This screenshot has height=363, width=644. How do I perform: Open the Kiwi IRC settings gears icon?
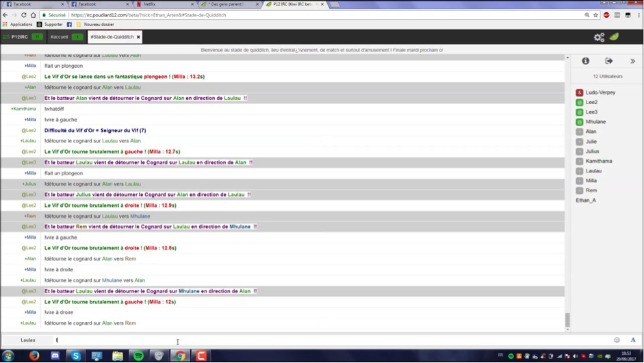pos(600,38)
